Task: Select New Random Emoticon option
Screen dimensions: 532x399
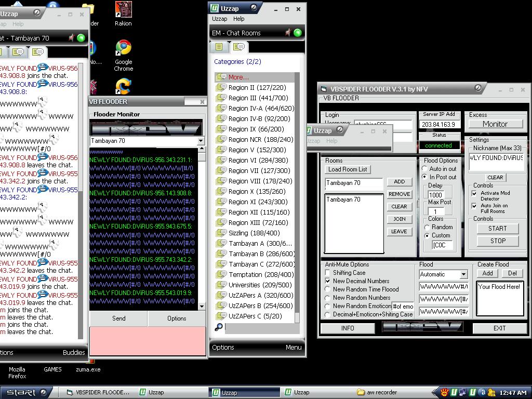Action: tap(327, 306)
